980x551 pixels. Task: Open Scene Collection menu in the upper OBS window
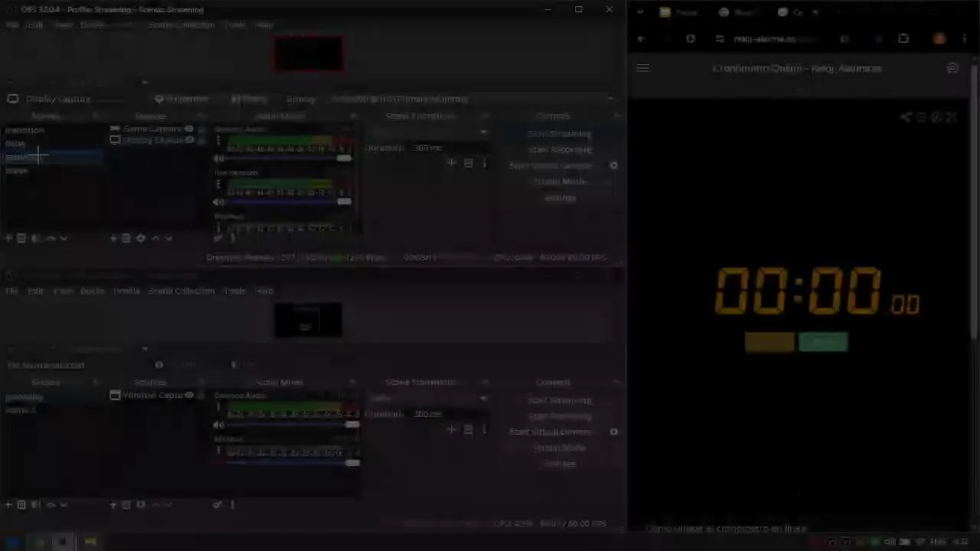tap(181, 24)
